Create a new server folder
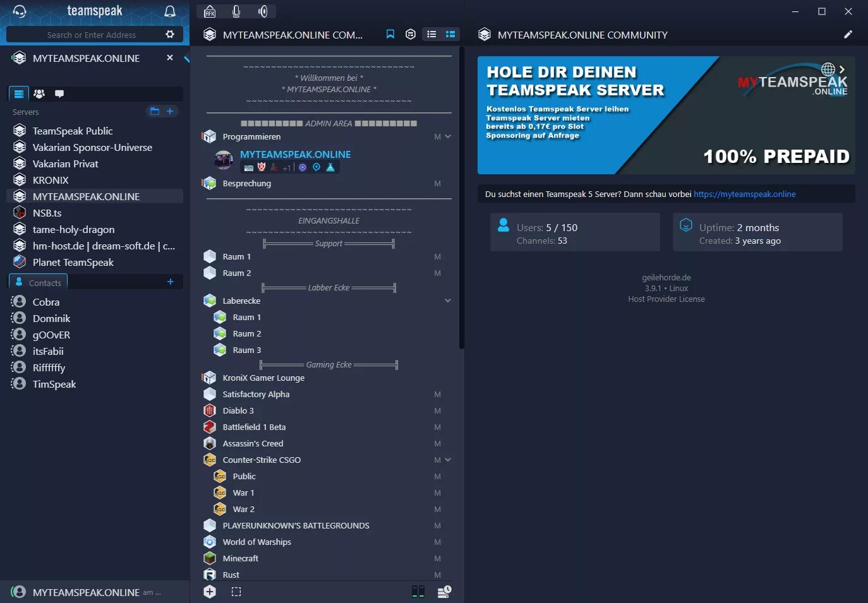 pos(154,111)
